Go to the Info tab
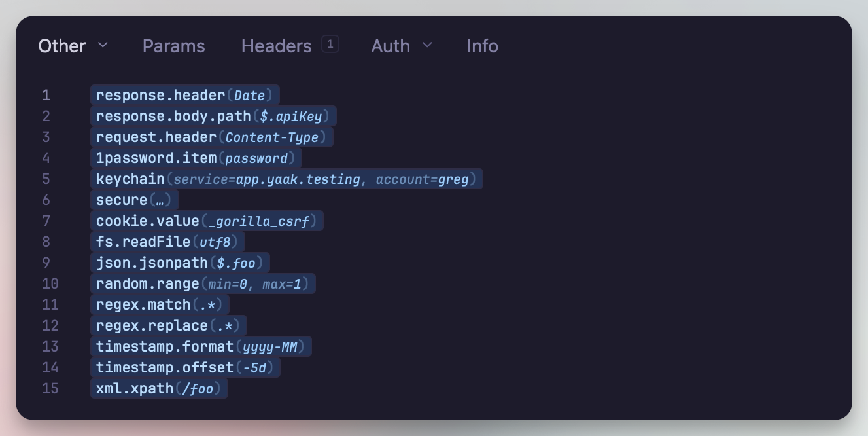Image resolution: width=868 pixels, height=436 pixels. (482, 46)
